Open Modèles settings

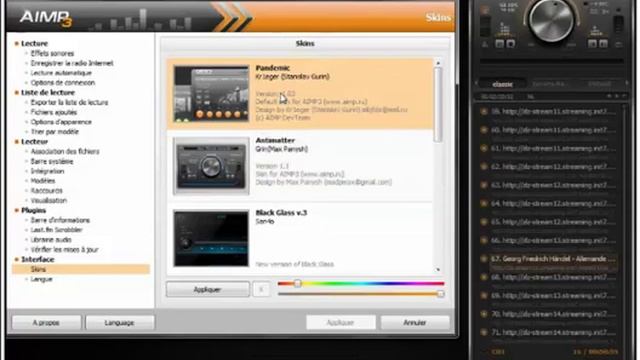pyautogui.click(x=43, y=181)
